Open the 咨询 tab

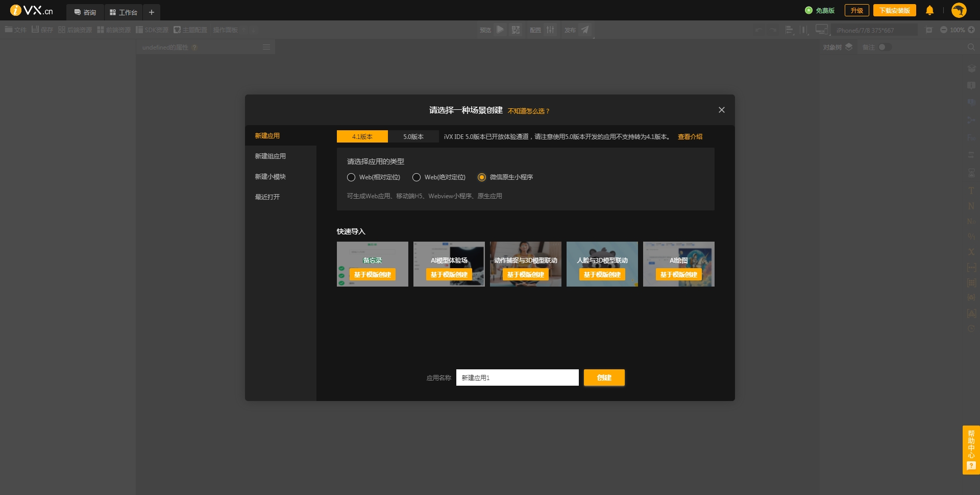tap(85, 12)
